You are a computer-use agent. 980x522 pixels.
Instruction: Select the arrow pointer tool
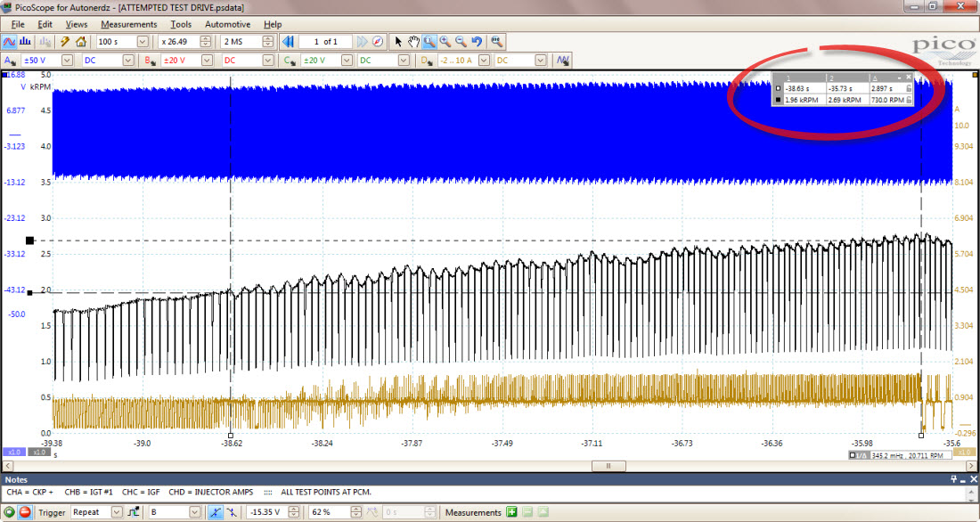click(x=398, y=42)
